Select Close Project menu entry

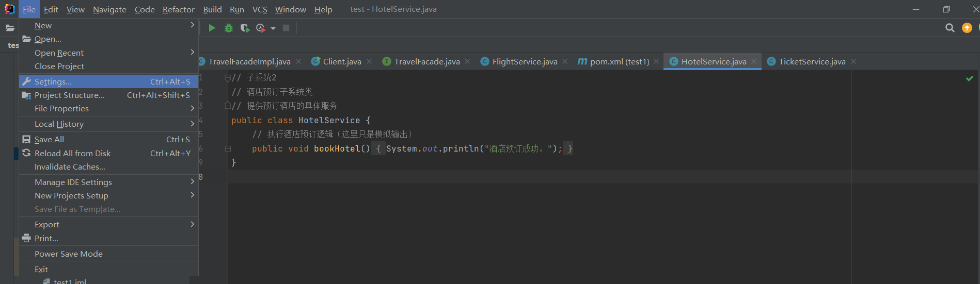point(108,66)
